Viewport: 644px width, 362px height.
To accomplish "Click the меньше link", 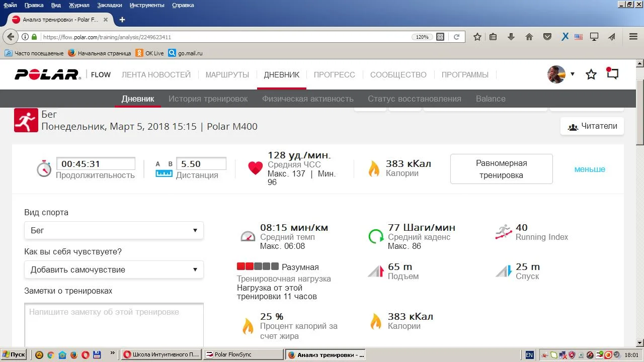I will (x=590, y=169).
